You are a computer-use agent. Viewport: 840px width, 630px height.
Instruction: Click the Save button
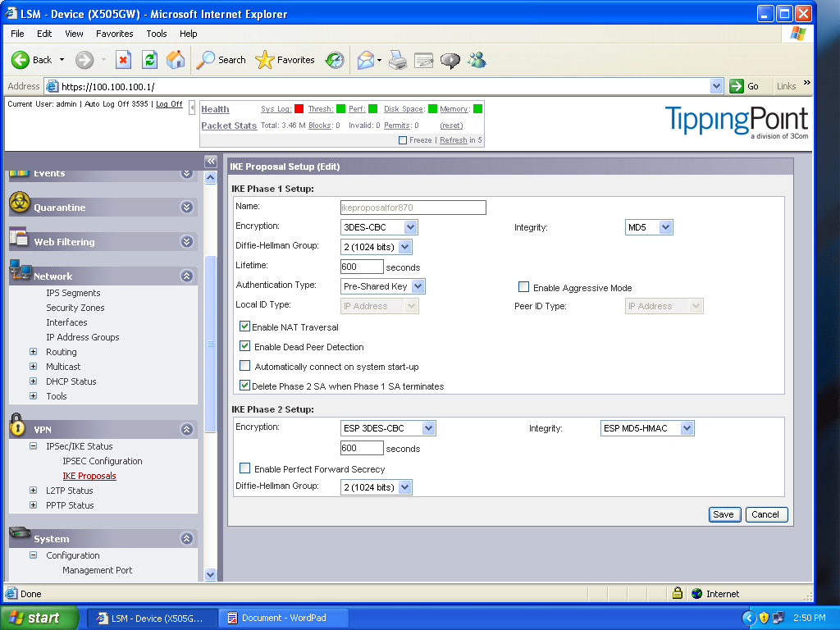[x=723, y=514]
